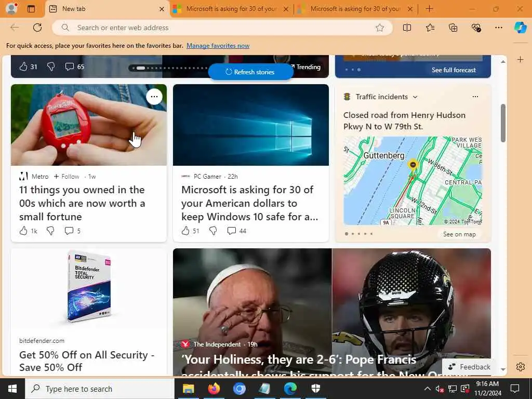Dislike the PC Gamer Windows 10 article
The height and width of the screenshot is (399, 532).
click(213, 231)
